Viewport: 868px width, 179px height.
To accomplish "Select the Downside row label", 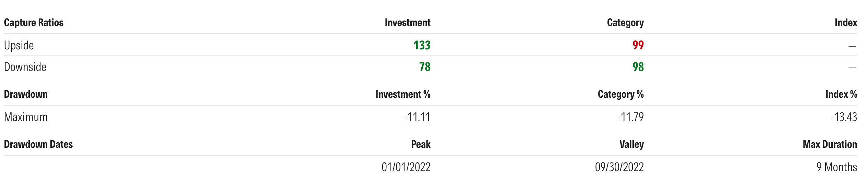I will click(x=25, y=67).
